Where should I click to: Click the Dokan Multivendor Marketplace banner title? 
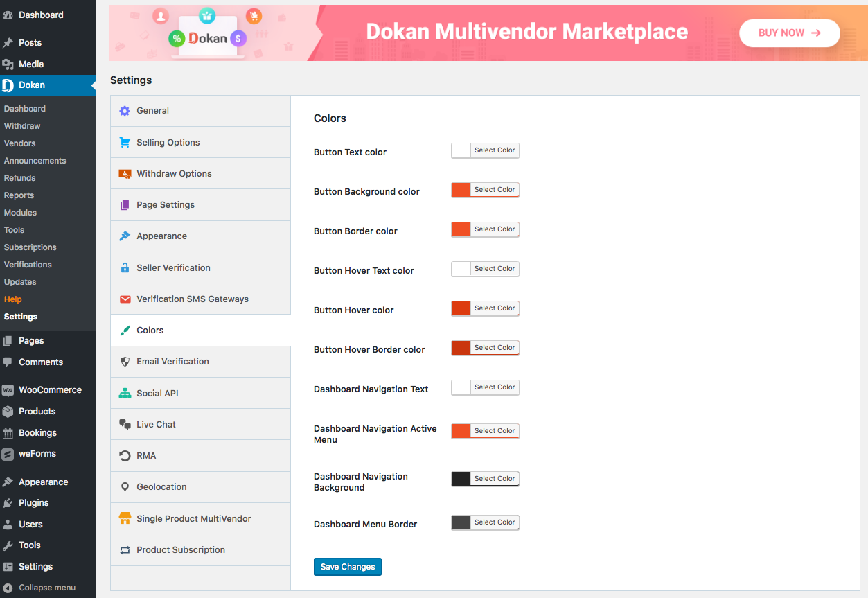coord(527,32)
